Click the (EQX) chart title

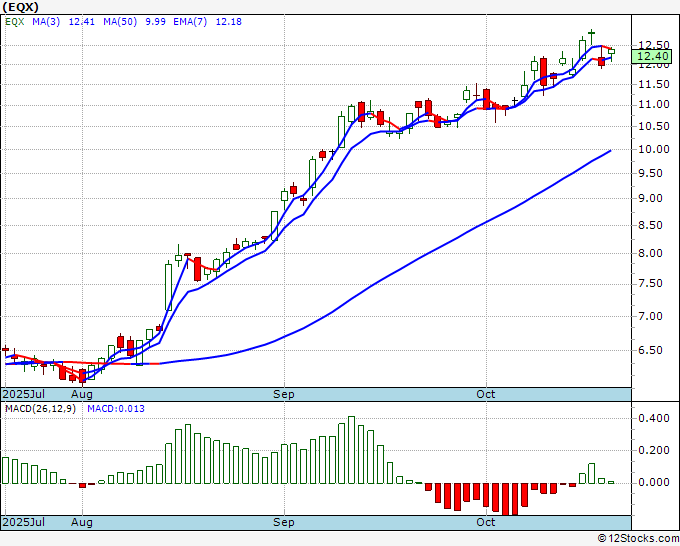point(20,7)
